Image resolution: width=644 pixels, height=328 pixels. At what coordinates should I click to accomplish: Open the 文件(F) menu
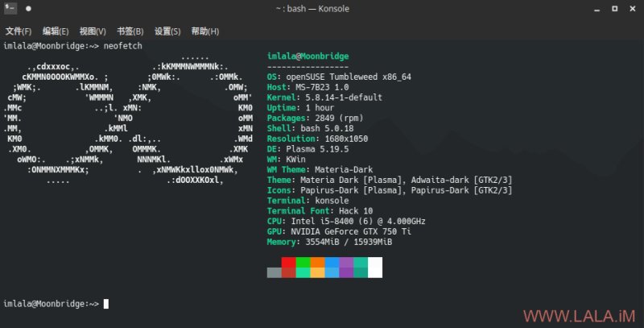tap(19, 31)
